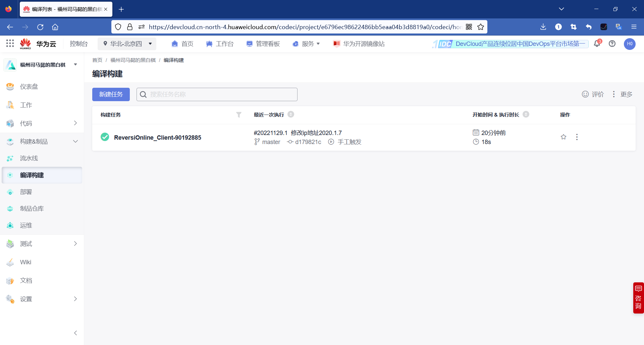Expand the 测试 sidebar section
Screen dimensions: 644x345
pos(75,244)
